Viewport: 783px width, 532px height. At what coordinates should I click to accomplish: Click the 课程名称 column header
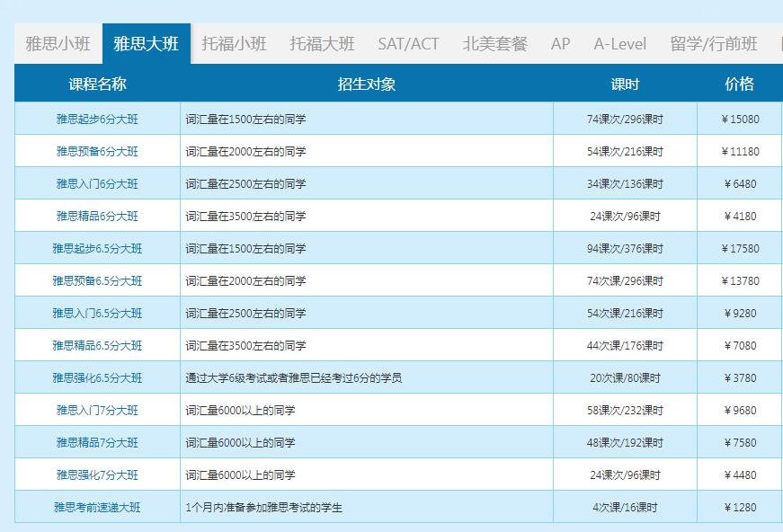coord(97,84)
